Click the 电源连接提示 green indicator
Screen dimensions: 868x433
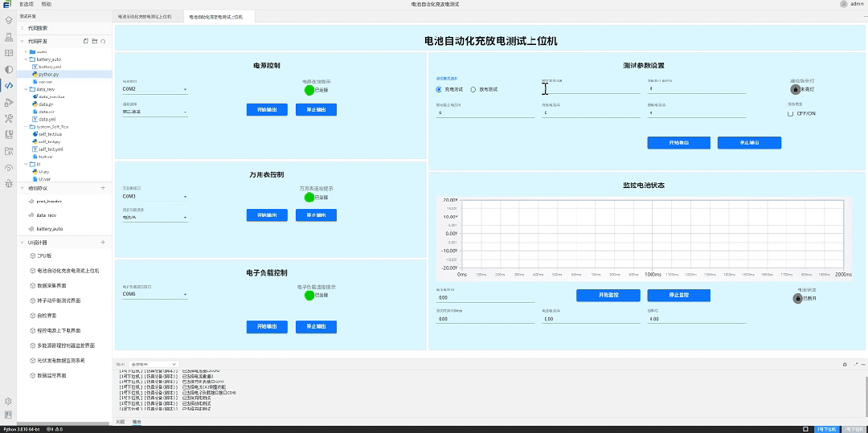(x=309, y=90)
